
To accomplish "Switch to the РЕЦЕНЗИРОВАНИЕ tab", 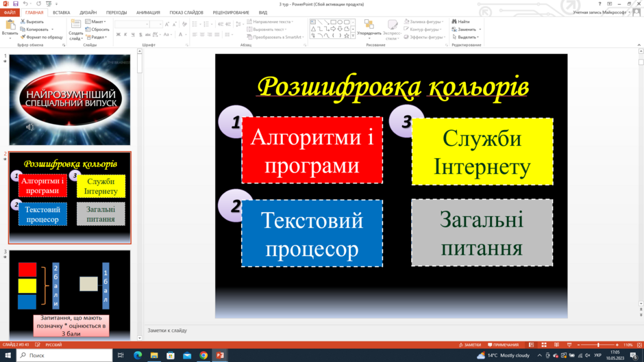I will 231,13.
